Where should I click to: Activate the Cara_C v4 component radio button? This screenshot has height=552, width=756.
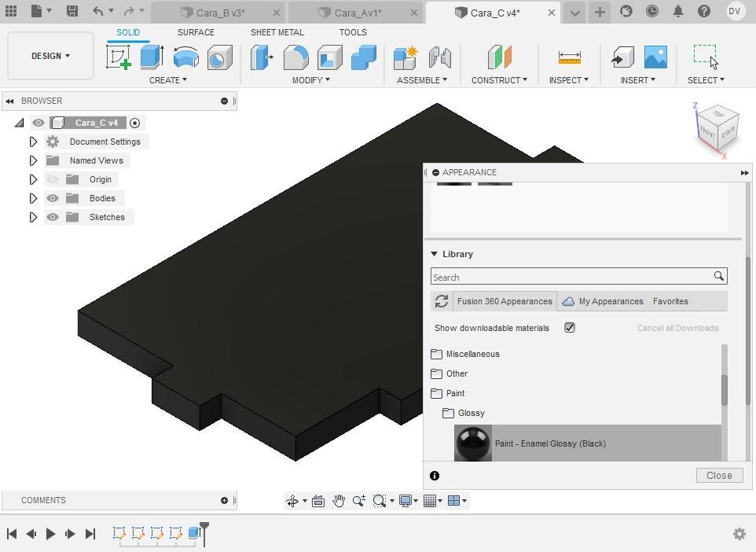tap(135, 123)
